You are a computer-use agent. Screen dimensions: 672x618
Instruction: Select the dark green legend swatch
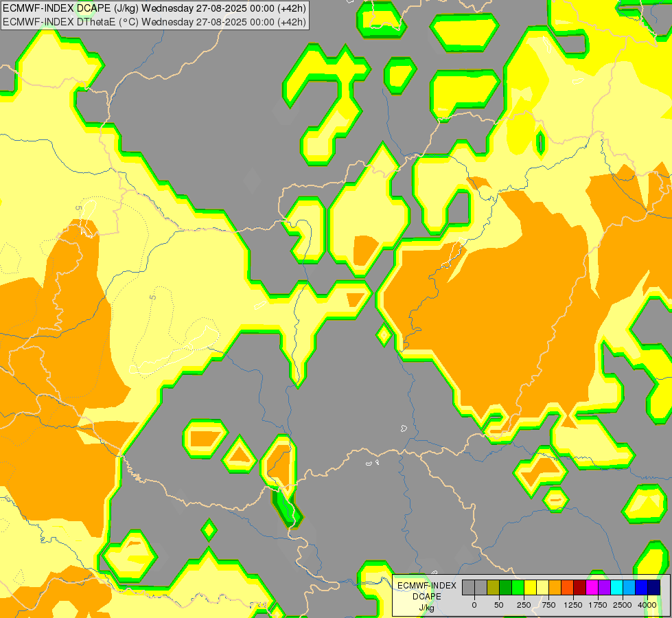(505, 587)
